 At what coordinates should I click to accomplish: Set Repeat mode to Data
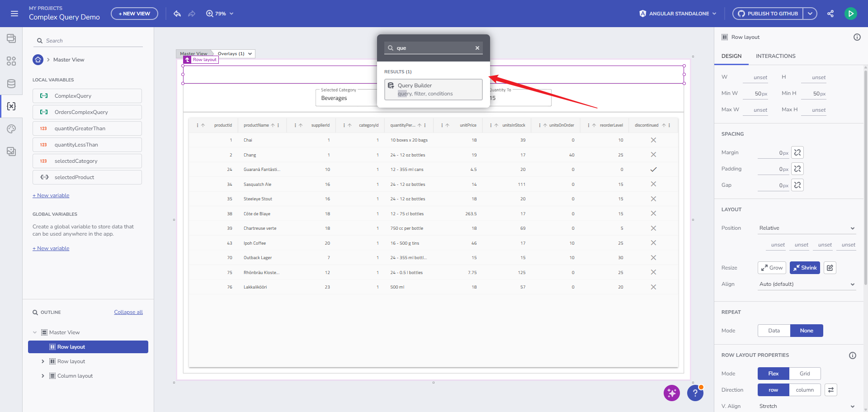[x=774, y=331]
